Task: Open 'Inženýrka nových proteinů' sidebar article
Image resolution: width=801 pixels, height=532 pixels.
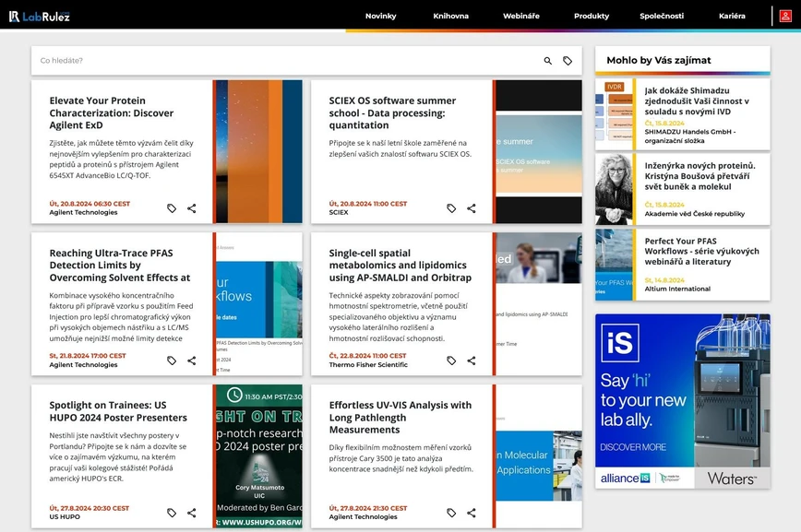Action: 699,176
